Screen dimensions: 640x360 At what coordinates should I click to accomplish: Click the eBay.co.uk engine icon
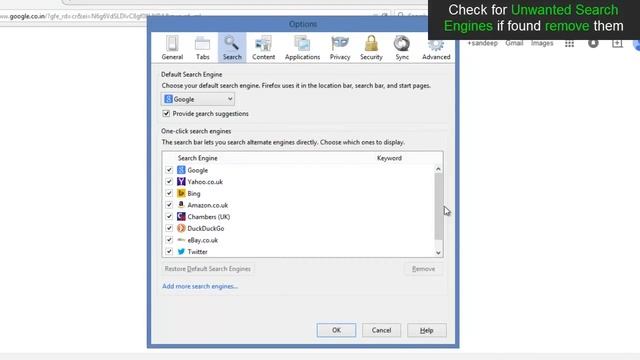click(181, 240)
